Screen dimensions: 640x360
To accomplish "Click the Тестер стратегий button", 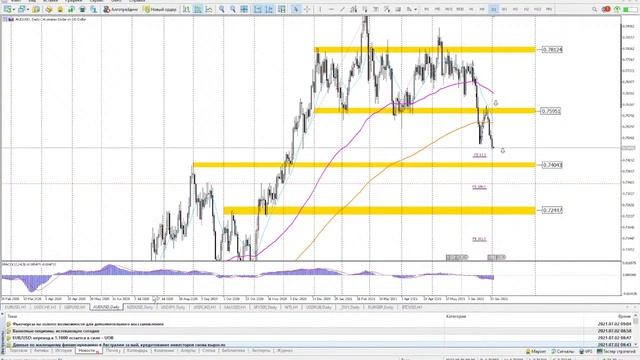I will click(x=616, y=351).
